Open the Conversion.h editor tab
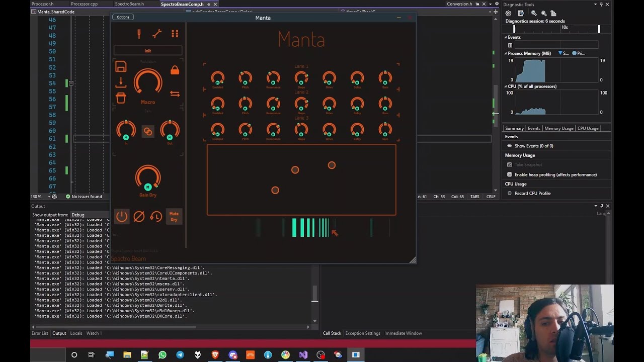The width and height of the screenshot is (644, 362). click(x=459, y=4)
